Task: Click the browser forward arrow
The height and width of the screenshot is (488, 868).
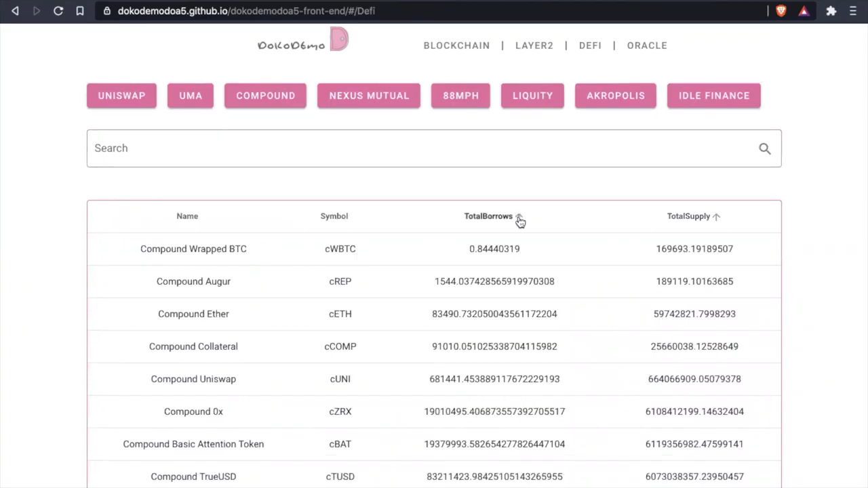Action: click(x=37, y=11)
